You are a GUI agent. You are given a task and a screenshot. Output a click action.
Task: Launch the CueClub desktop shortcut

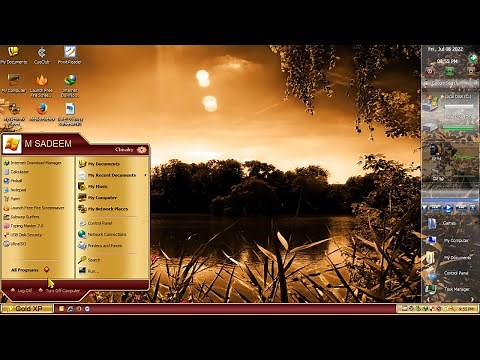[41, 55]
